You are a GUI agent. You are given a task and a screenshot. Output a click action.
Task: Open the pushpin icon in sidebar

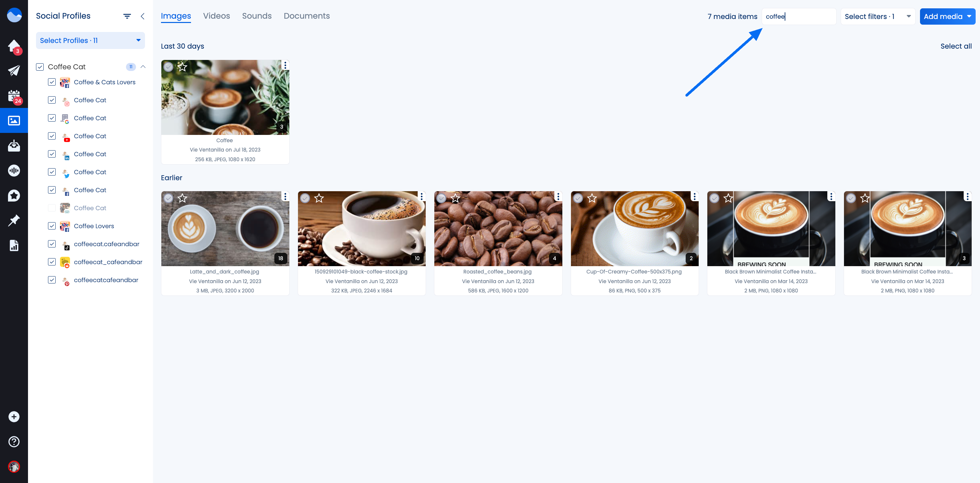14,220
